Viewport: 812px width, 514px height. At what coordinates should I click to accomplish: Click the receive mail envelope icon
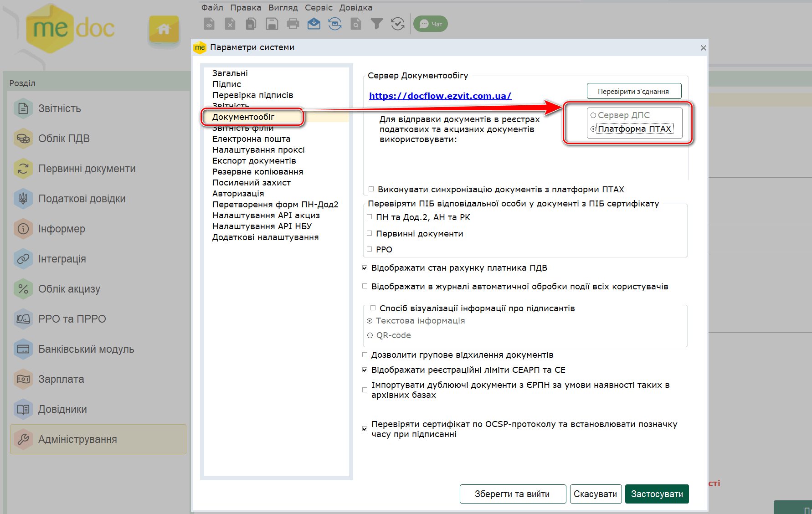click(x=314, y=24)
